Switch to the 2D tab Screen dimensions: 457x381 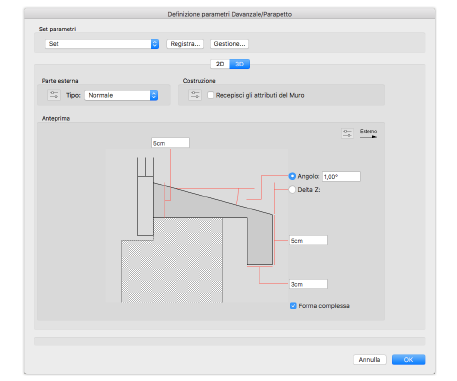(220, 64)
